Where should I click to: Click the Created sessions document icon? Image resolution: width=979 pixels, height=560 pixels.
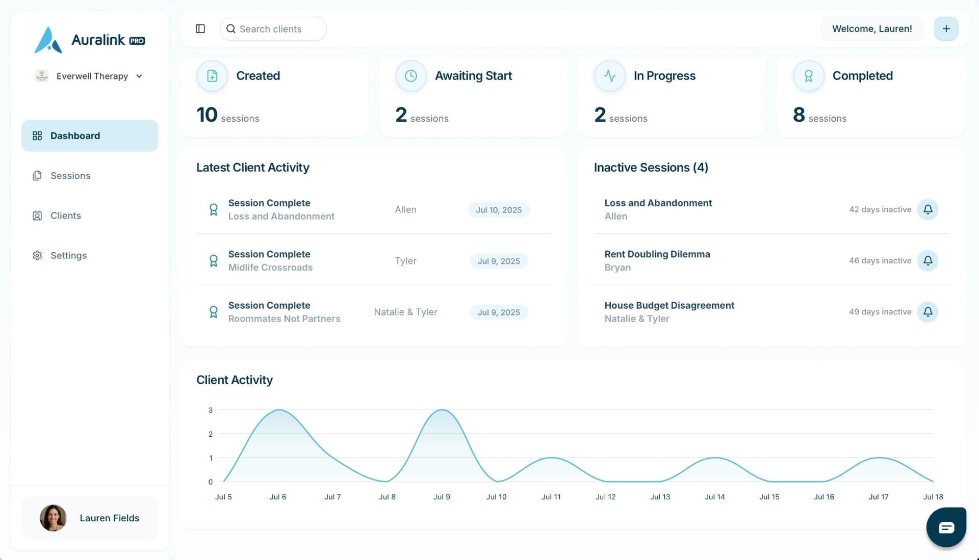[212, 75]
